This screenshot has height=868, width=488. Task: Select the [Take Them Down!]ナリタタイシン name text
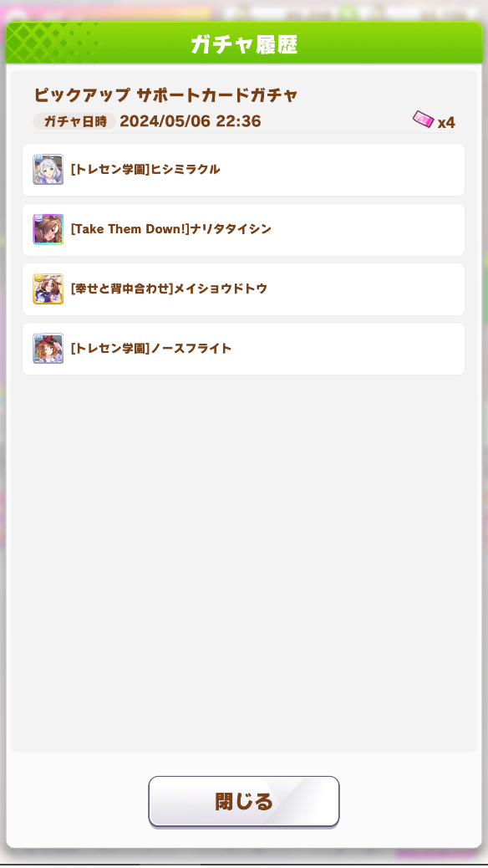[x=171, y=229]
